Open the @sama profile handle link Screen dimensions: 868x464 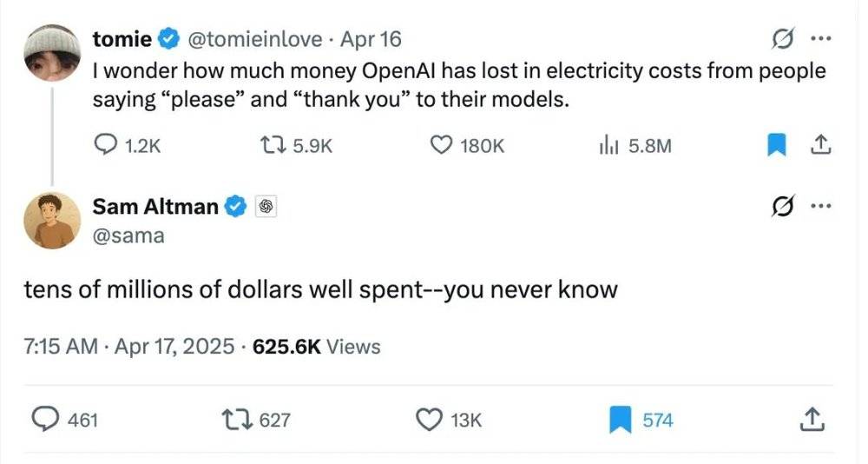[128, 235]
